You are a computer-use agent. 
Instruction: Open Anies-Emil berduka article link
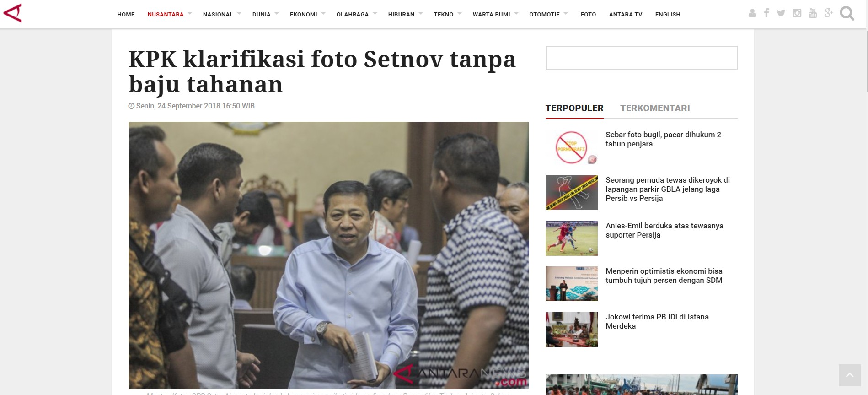(664, 230)
